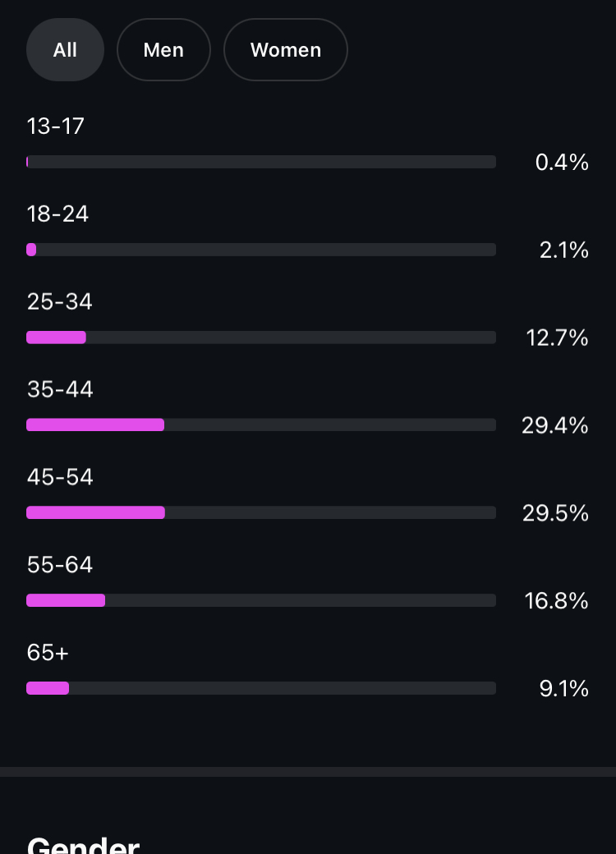Click the 13-17 age label
The height and width of the screenshot is (854, 616).
(x=56, y=126)
